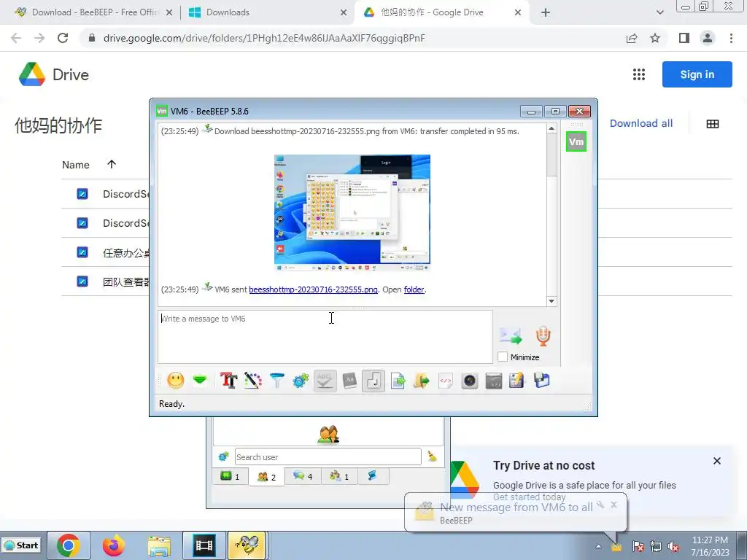This screenshot has height=560, width=747.
Task: Open chat settings gears icon
Action: click(x=301, y=381)
